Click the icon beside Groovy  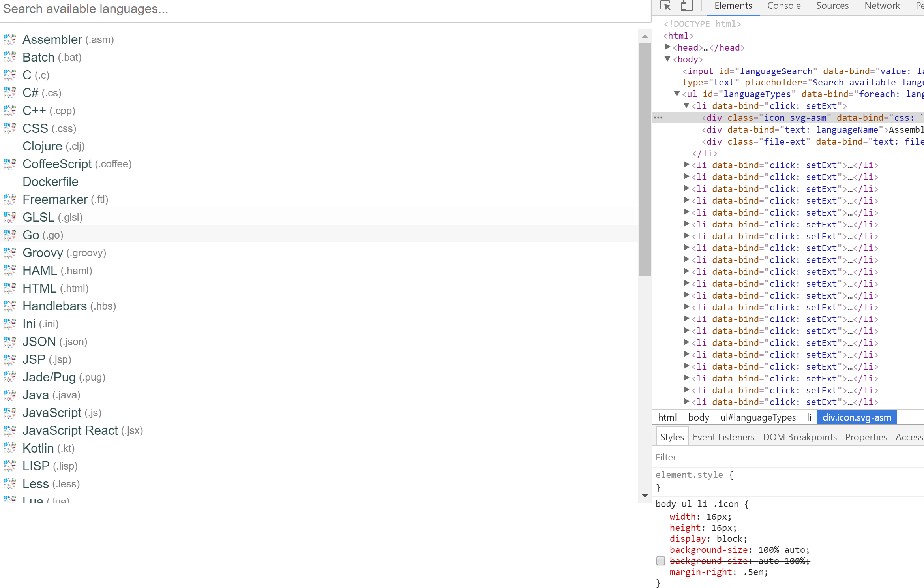[9, 253]
